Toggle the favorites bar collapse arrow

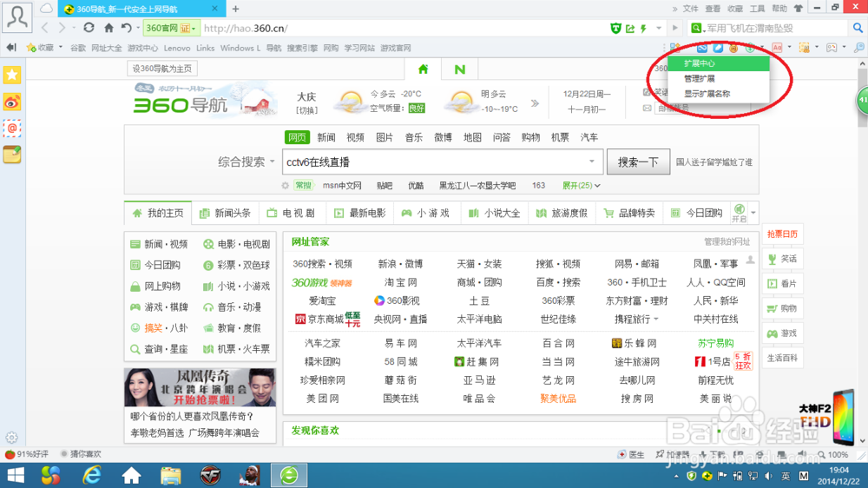click(11, 48)
